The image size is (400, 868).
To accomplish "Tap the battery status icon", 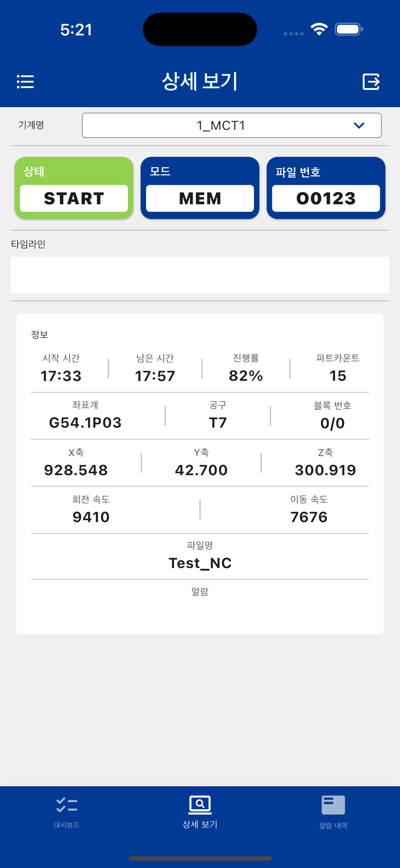I will coord(349,29).
